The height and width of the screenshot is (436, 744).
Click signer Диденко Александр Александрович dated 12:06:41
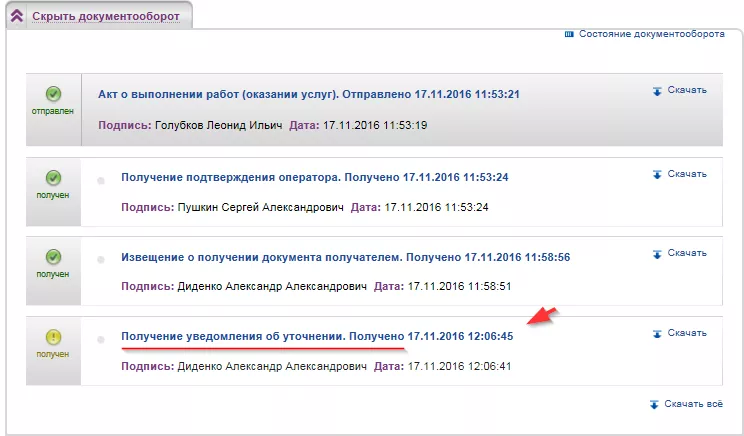[272, 366]
